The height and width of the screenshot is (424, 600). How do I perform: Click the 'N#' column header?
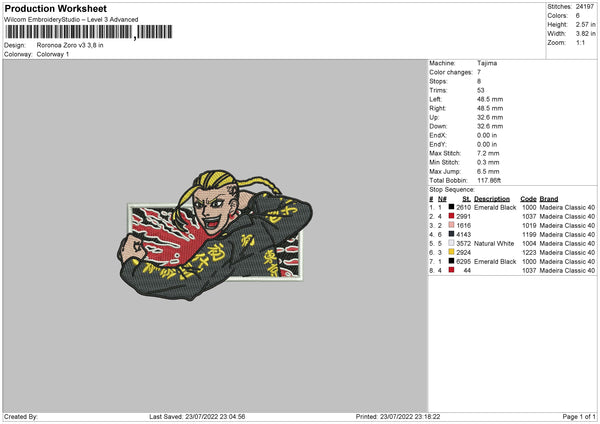442,199
